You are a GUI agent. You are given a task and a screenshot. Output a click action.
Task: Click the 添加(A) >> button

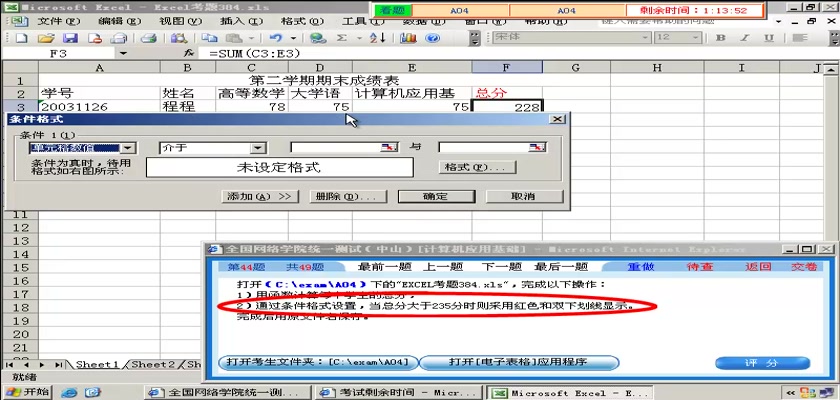[260, 197]
